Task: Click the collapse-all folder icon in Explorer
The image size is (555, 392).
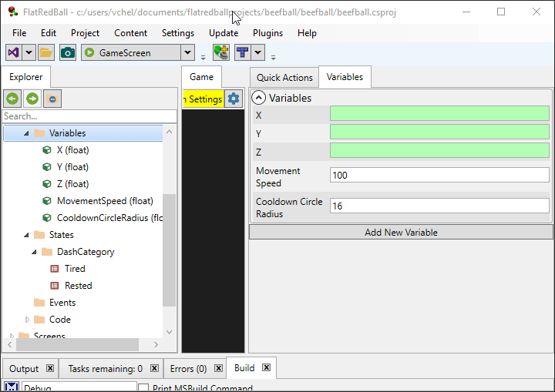Action: coord(52,99)
